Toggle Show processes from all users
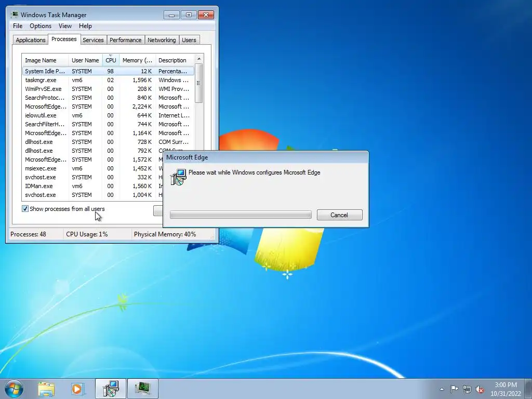532x399 pixels. tap(25, 209)
